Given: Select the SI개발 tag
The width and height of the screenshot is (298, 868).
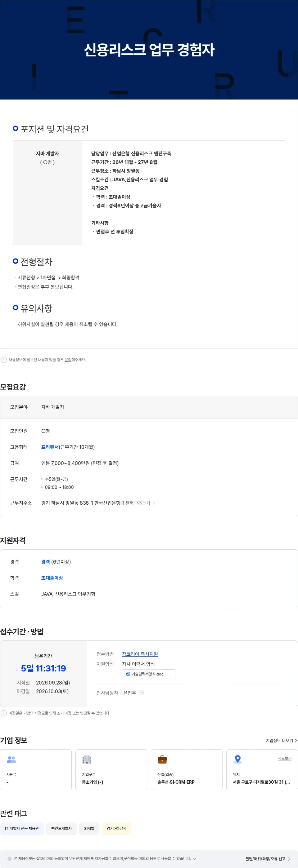Looking at the screenshot, I should [89, 828].
